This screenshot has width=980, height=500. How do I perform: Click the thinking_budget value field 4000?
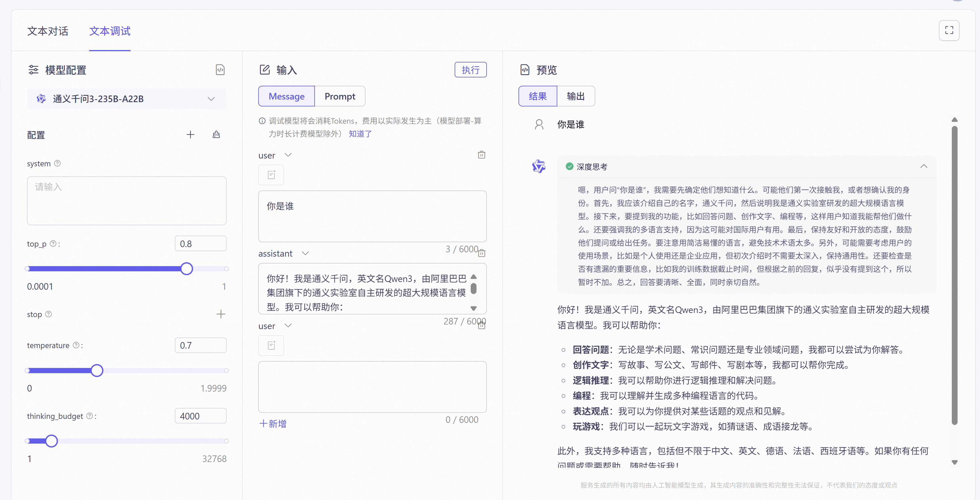tap(200, 416)
